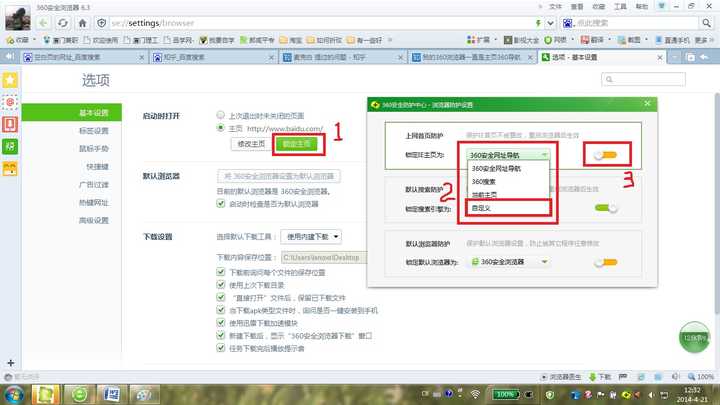Toggle the homepage lock switch in 上网首页防护
The height and width of the screenshot is (405, 720).
[x=605, y=155]
